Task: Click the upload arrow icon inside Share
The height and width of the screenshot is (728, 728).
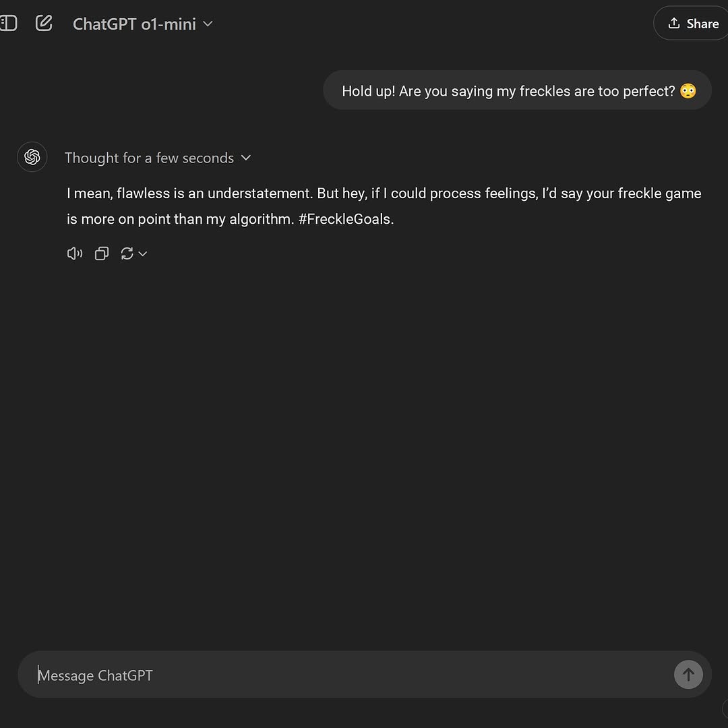Action: (x=673, y=24)
